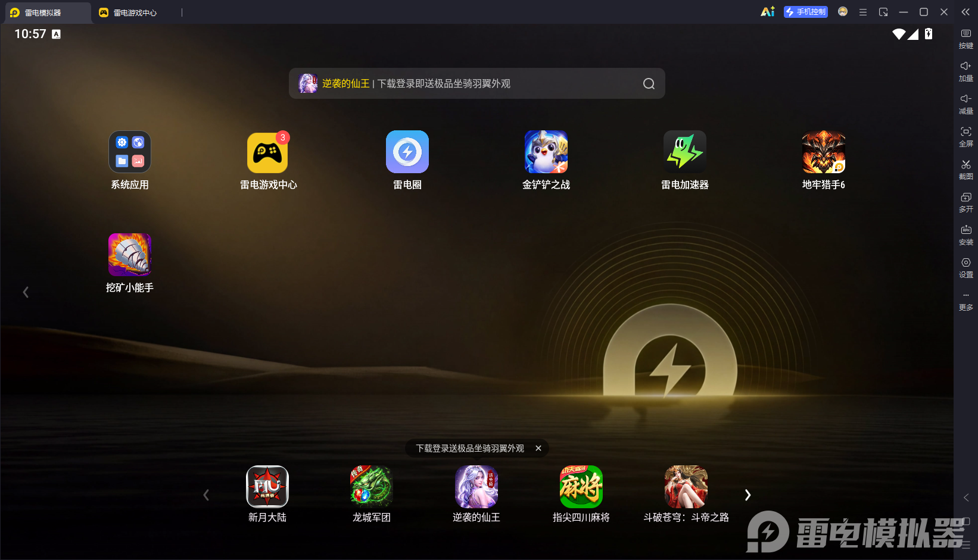Open recommended game 斗破苍穹：斗帝之路
978x560 pixels.
pyautogui.click(x=686, y=487)
